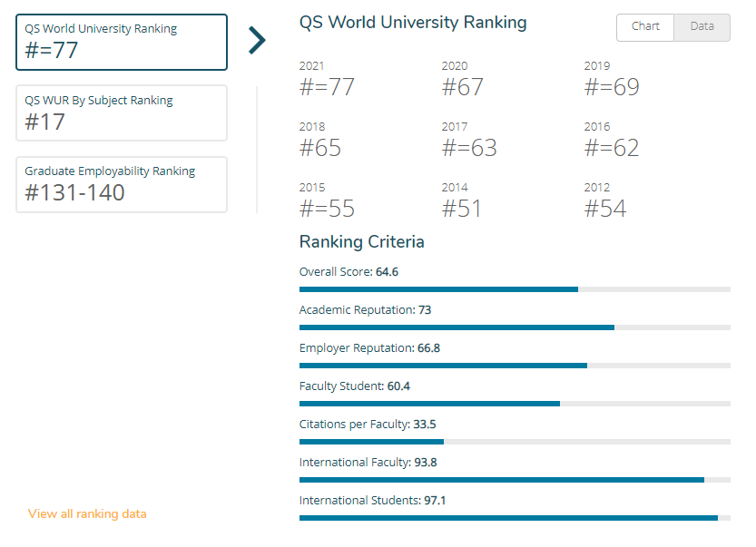Click the Ranking Criteria heading
Screen dimensions: 756x547
pyautogui.click(x=361, y=242)
